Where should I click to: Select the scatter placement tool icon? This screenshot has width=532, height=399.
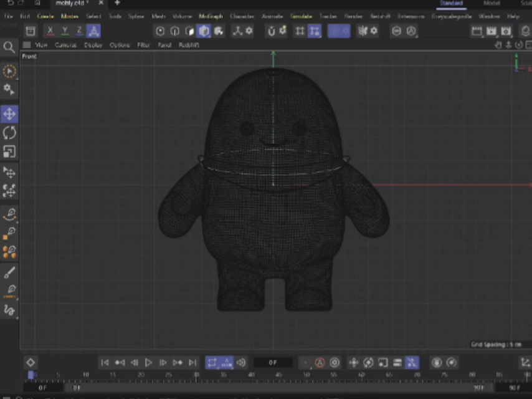pyautogui.click(x=9, y=191)
